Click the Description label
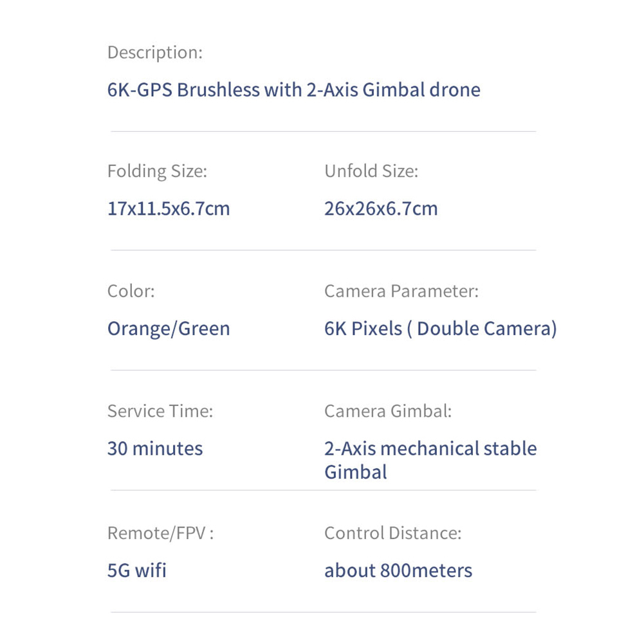Image resolution: width=644 pixels, height=644 pixels. point(155,53)
